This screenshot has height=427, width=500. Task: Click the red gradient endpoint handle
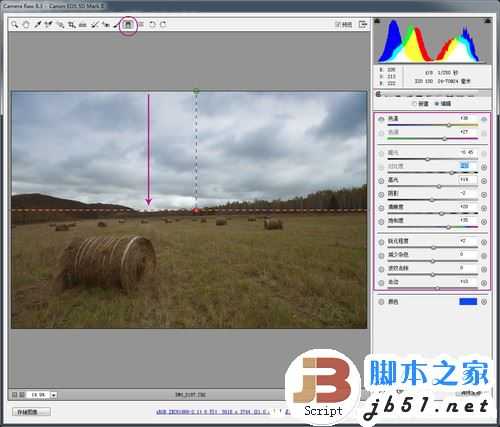click(196, 211)
